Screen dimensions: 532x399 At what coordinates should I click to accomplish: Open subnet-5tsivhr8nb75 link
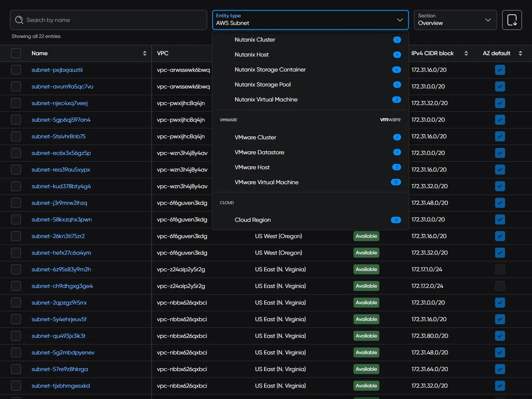point(59,136)
